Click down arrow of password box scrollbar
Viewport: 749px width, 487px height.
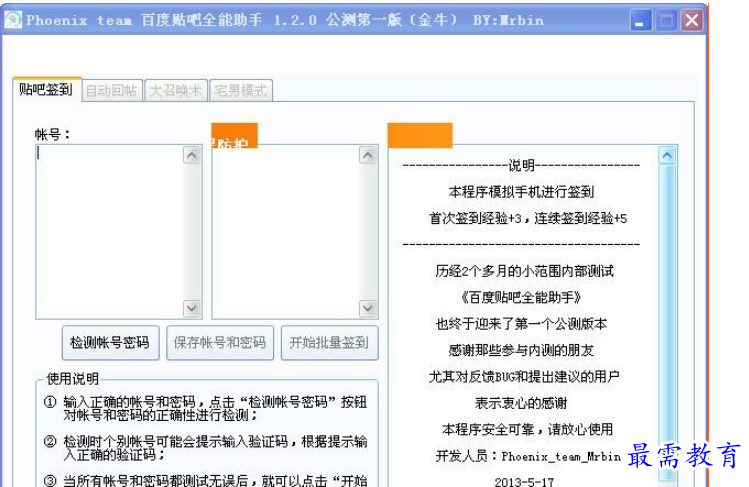point(367,308)
